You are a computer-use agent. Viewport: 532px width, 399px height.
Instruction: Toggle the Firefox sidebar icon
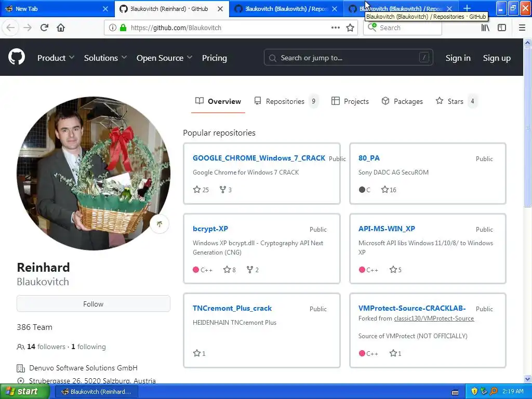coord(502,28)
